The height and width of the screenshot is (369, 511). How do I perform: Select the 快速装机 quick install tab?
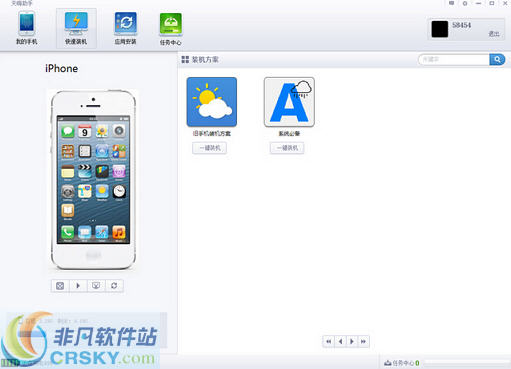(76, 29)
